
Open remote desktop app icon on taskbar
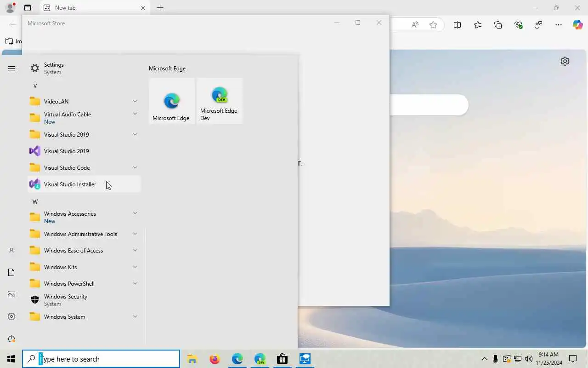[305, 359]
